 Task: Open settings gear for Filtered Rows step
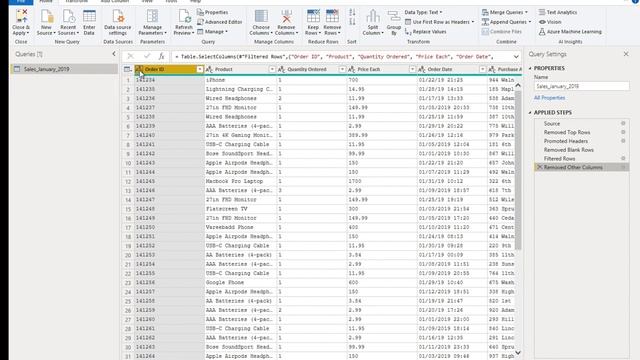point(623,158)
